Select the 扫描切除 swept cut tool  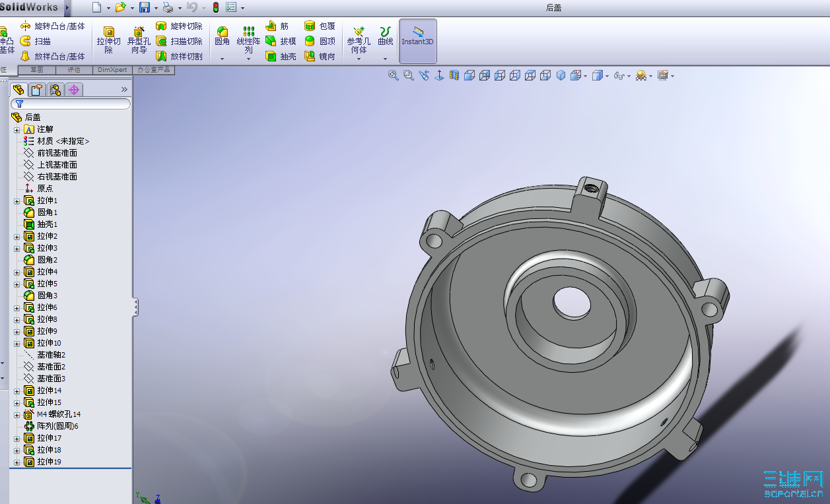click(179, 41)
